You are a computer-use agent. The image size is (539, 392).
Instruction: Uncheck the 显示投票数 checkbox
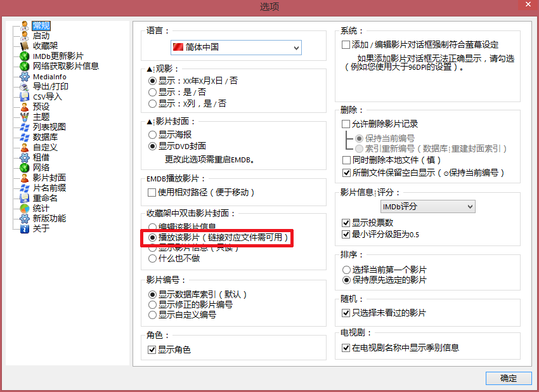tap(346, 223)
